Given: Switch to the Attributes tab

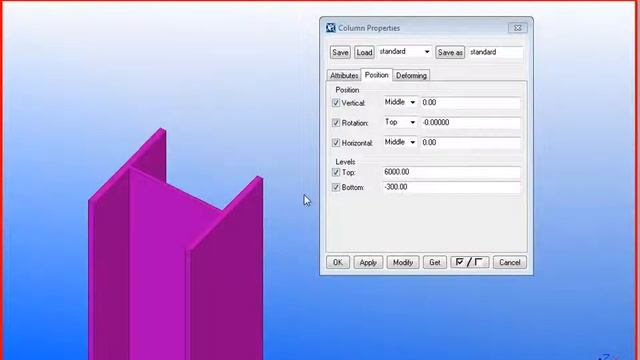Looking at the screenshot, I should point(344,76).
